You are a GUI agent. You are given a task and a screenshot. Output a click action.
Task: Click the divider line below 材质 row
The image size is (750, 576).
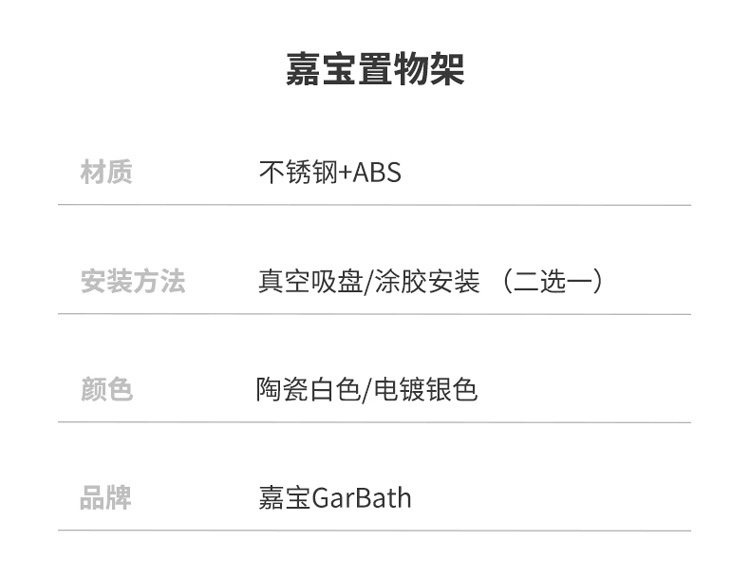(374, 205)
